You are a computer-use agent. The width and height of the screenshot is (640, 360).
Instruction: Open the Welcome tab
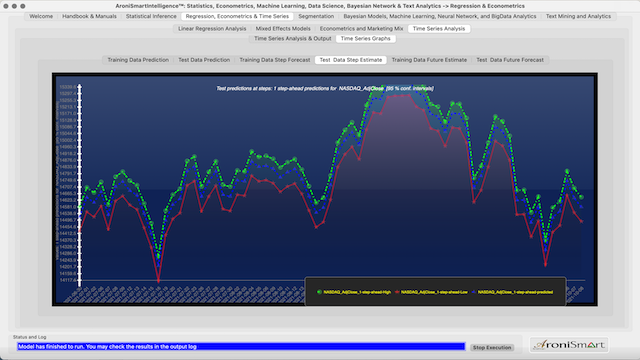point(41,16)
